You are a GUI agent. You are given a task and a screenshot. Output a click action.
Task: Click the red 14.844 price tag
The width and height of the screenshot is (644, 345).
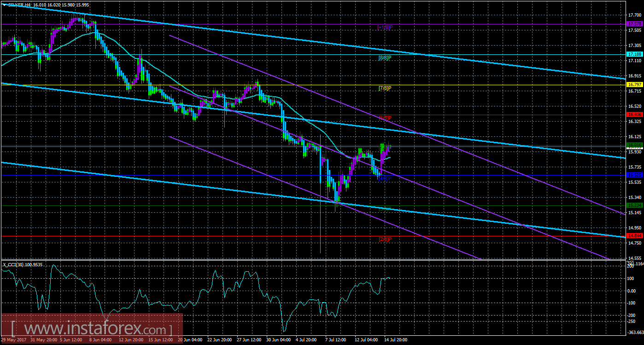(x=634, y=236)
